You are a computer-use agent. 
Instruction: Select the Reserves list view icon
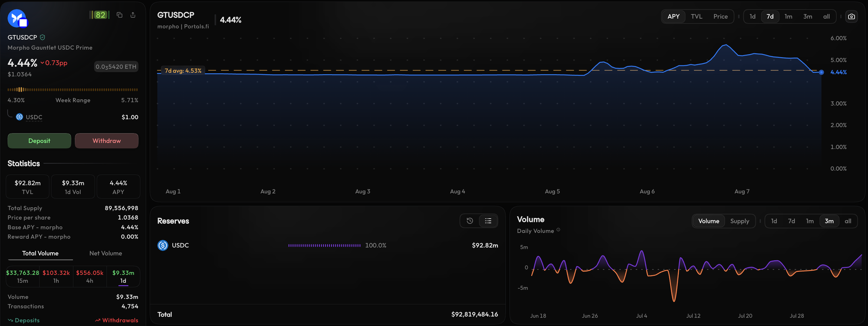pyautogui.click(x=488, y=221)
